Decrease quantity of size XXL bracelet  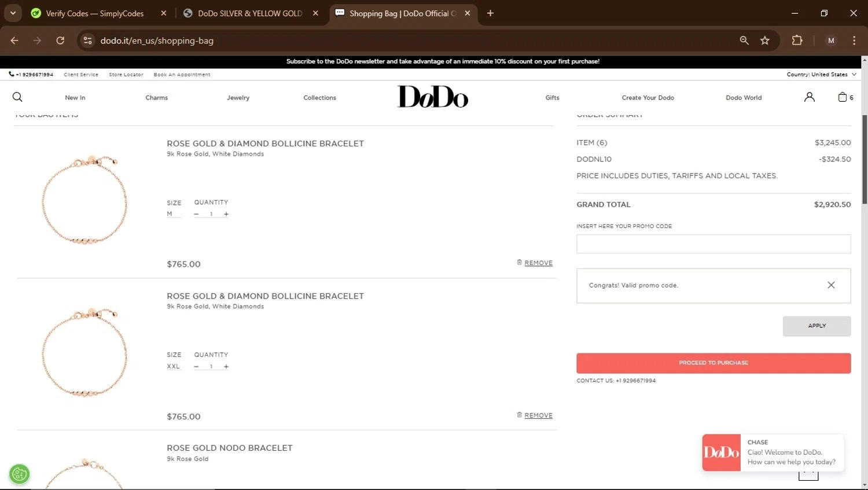196,367
